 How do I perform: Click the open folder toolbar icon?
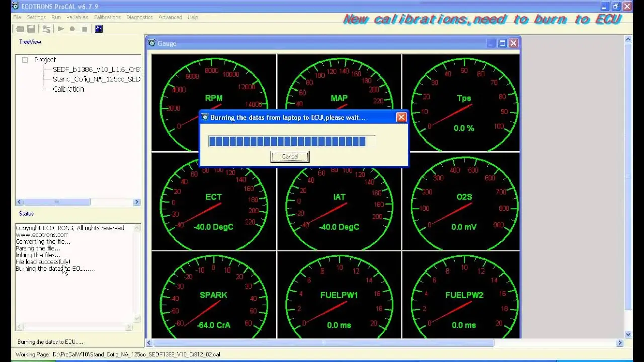20,29
